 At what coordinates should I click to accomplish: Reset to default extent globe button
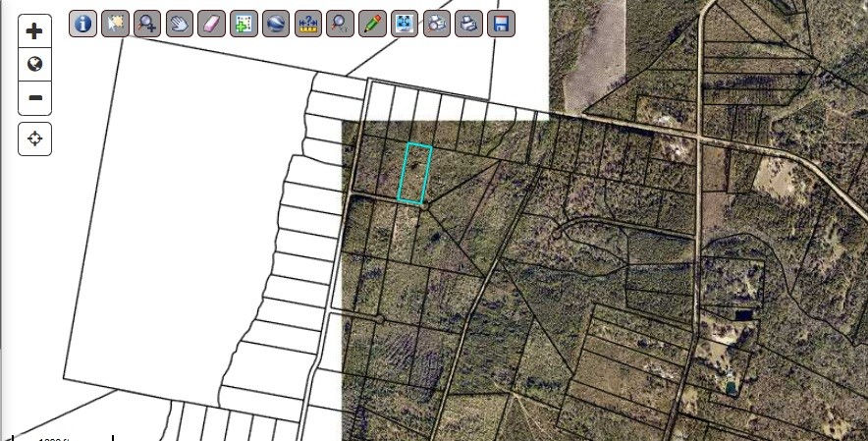(x=35, y=64)
